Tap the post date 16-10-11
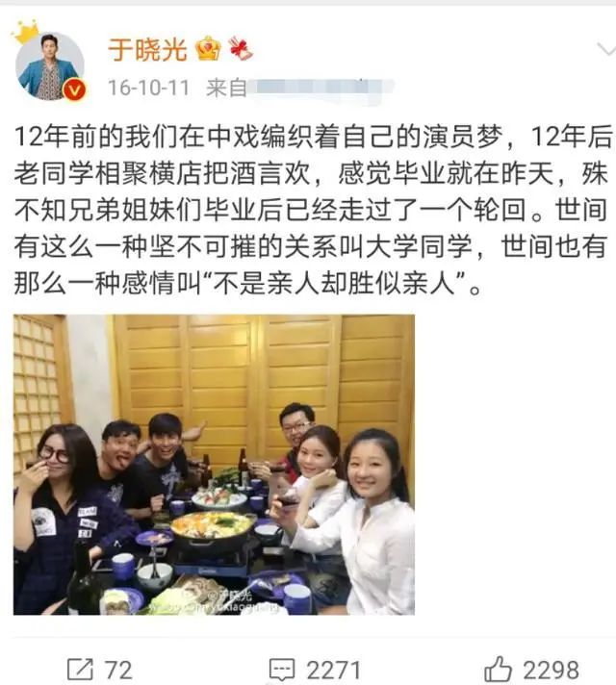This screenshot has width=616, height=685. 148,88
